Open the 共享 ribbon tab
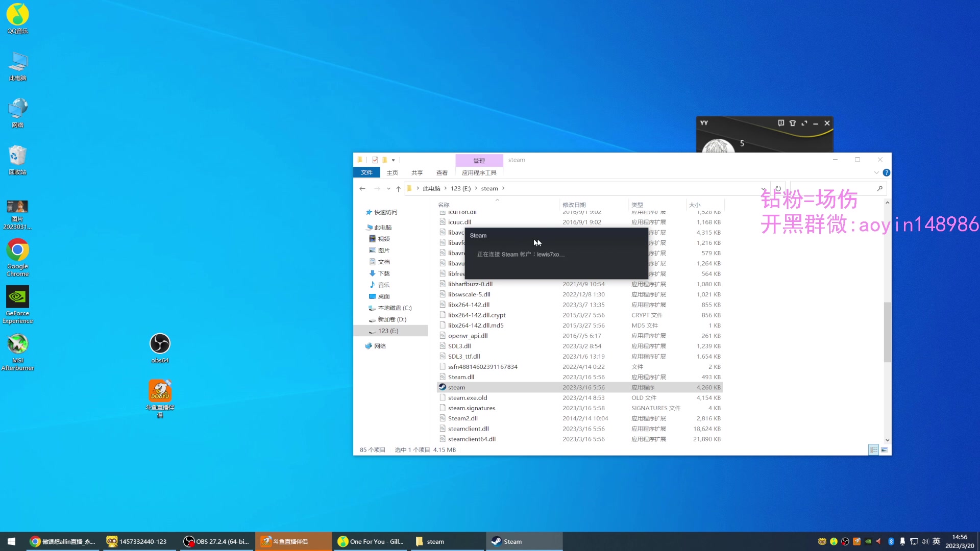 (417, 172)
